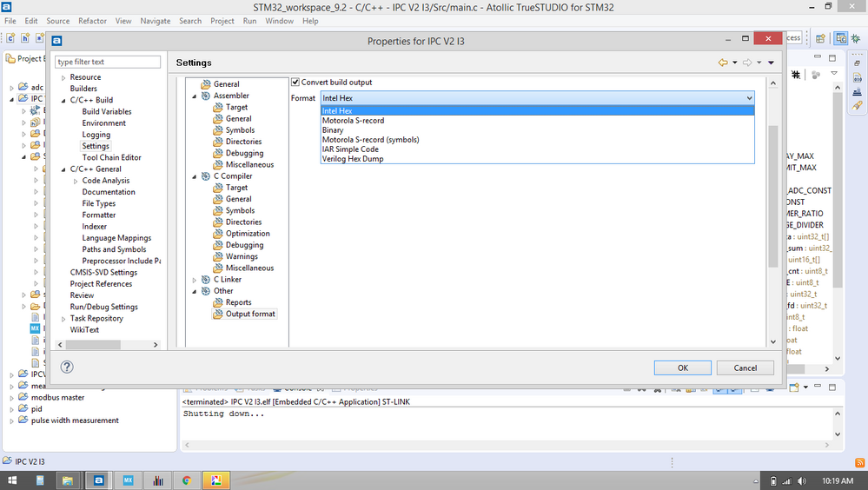
Task: Select Tool Chain Editor page
Action: (111, 158)
